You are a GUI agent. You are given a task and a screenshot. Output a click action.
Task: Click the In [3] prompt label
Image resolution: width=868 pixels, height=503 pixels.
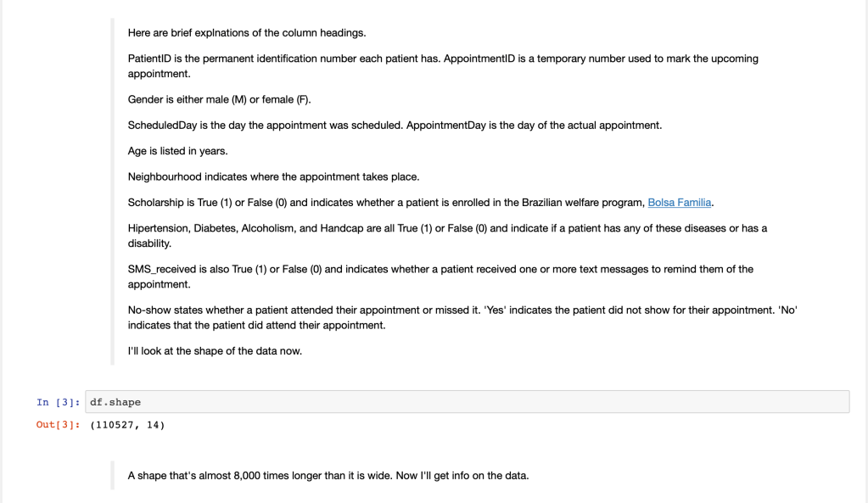58,402
